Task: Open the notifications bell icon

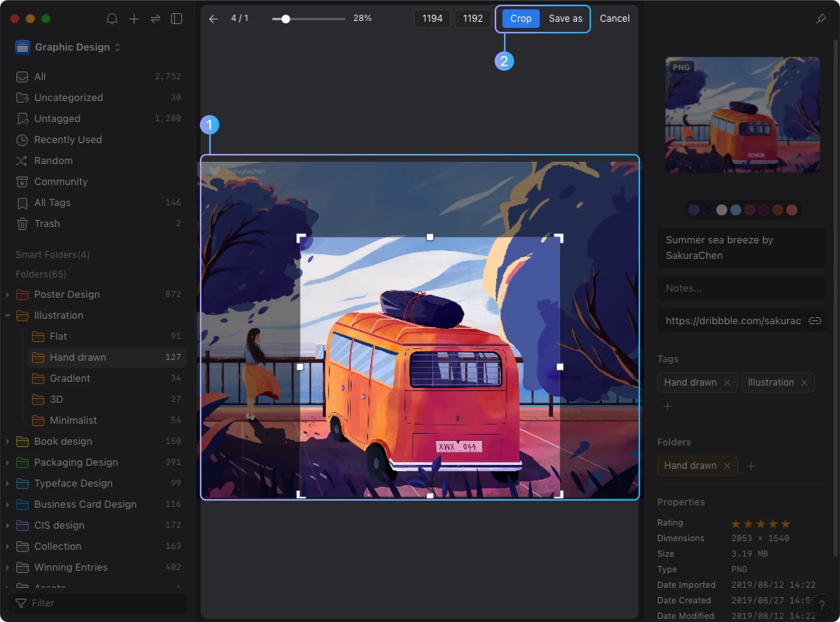Action: coord(112,19)
